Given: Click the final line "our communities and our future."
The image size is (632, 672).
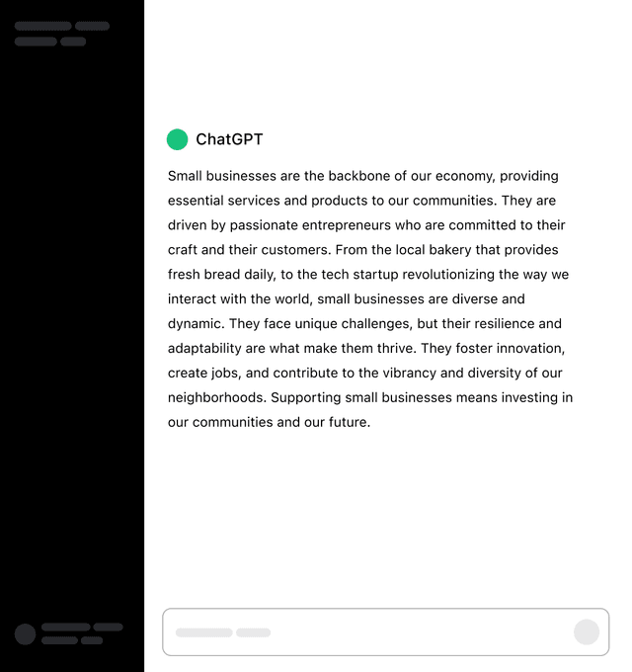Looking at the screenshot, I should click(x=269, y=422).
